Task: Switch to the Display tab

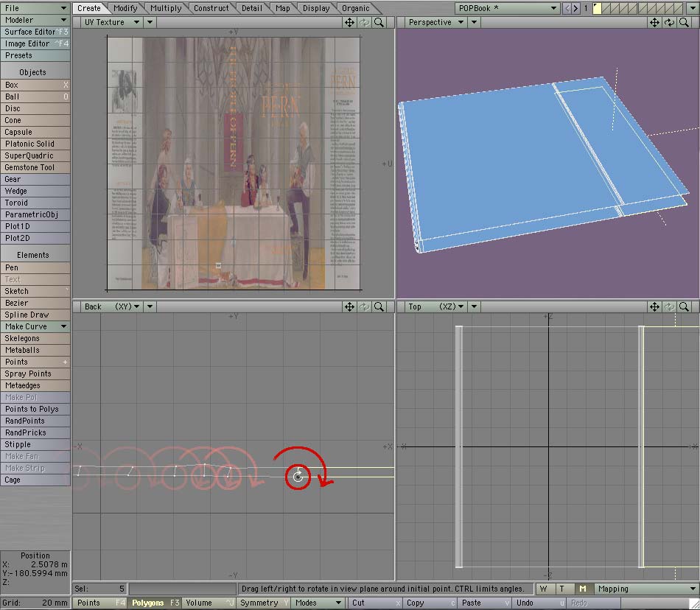Action: click(316, 8)
